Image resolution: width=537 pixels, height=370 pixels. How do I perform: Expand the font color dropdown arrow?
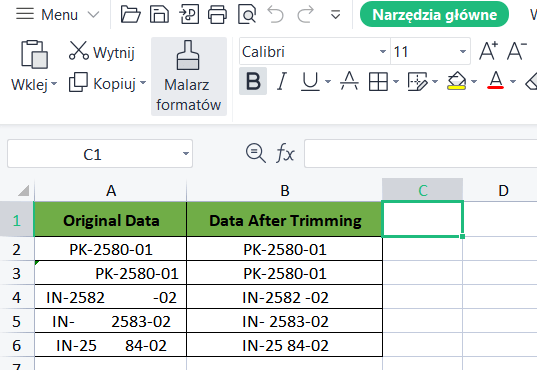pos(513,82)
